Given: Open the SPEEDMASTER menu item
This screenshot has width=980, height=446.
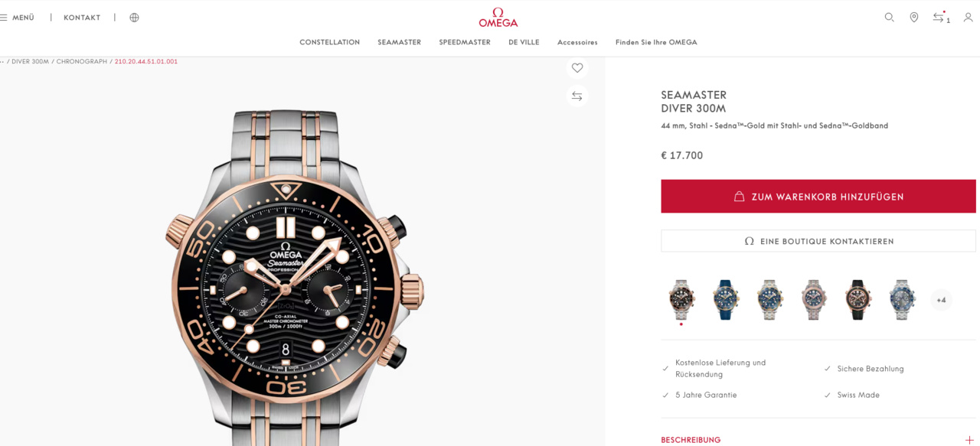Looking at the screenshot, I should click(465, 42).
